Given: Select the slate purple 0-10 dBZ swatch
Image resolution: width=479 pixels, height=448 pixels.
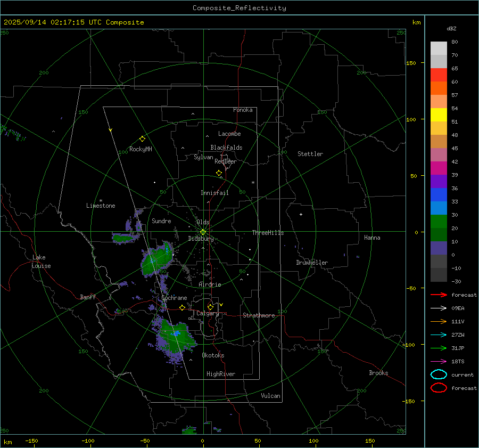Looking at the screenshot, I should click(x=439, y=248).
